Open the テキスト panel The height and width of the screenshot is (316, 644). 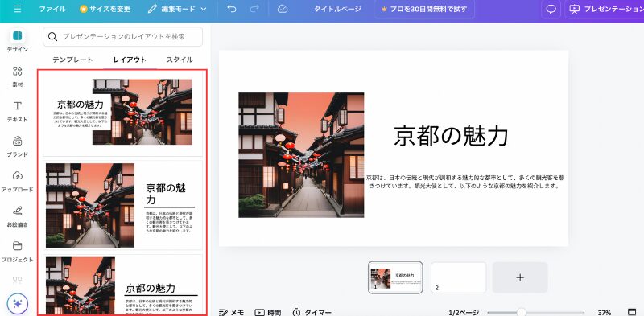17,111
